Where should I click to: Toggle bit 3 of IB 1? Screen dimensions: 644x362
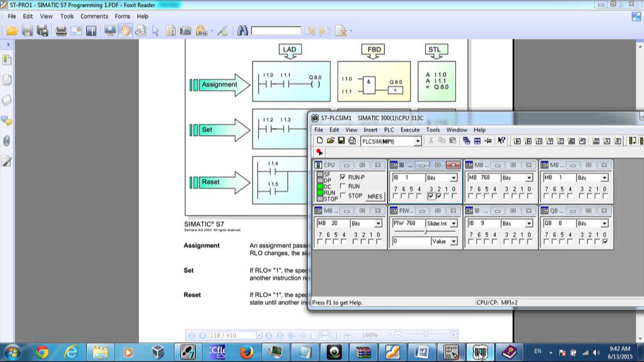click(431, 196)
